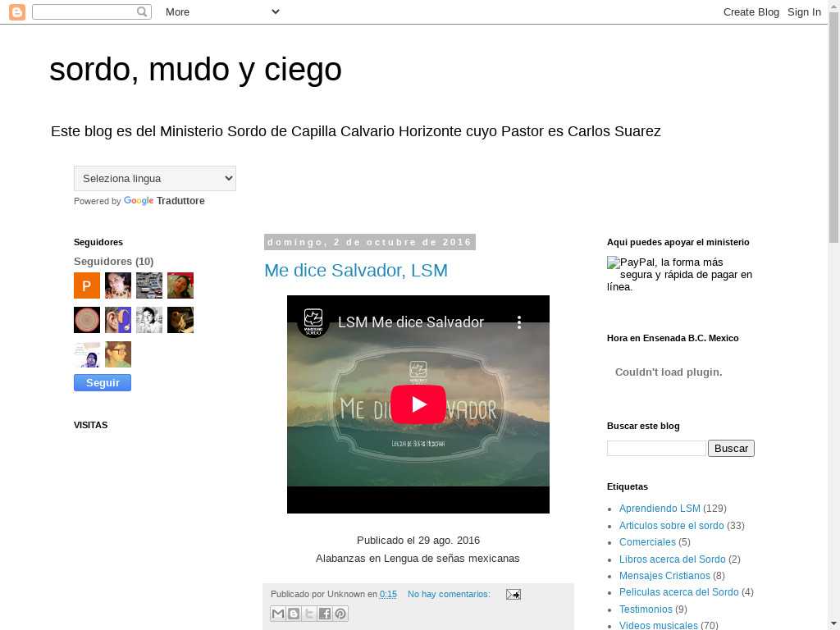Click Create Blog in the navbar

tap(751, 11)
